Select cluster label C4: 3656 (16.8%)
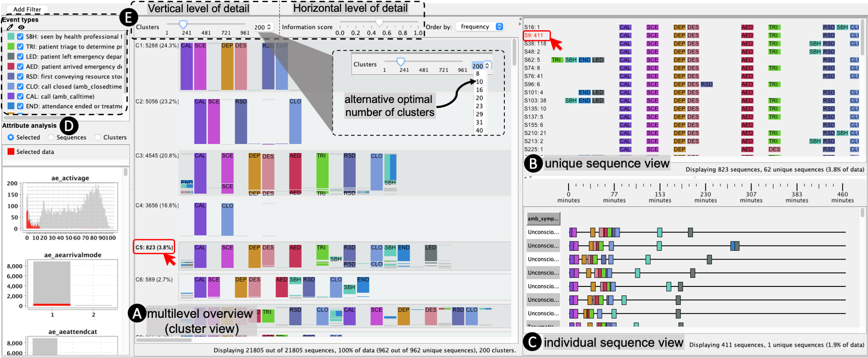868x358 pixels. [157, 206]
